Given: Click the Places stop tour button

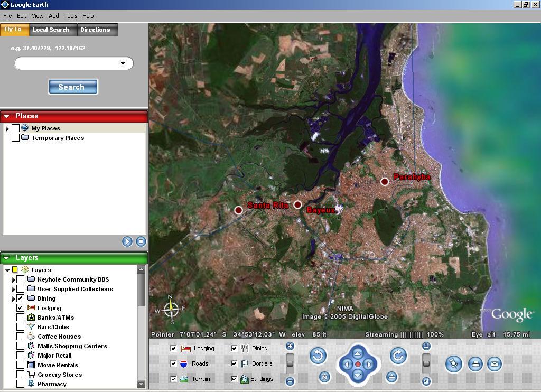Looking at the screenshot, I should (x=141, y=241).
